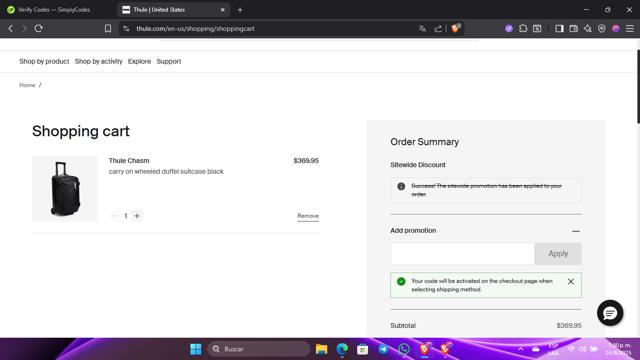The image size is (640, 360).
Task: Click the Sitewide Discount heading
Action: click(x=418, y=165)
